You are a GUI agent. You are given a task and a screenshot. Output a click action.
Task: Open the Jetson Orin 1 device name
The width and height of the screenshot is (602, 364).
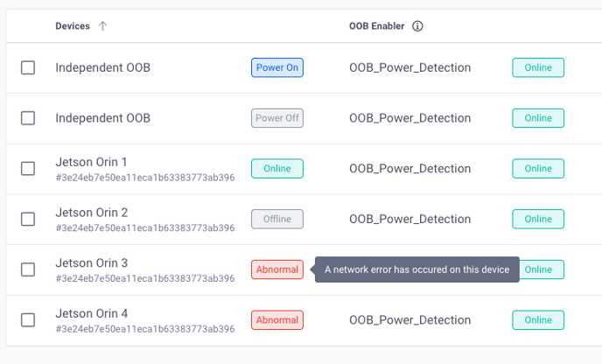[91, 162]
